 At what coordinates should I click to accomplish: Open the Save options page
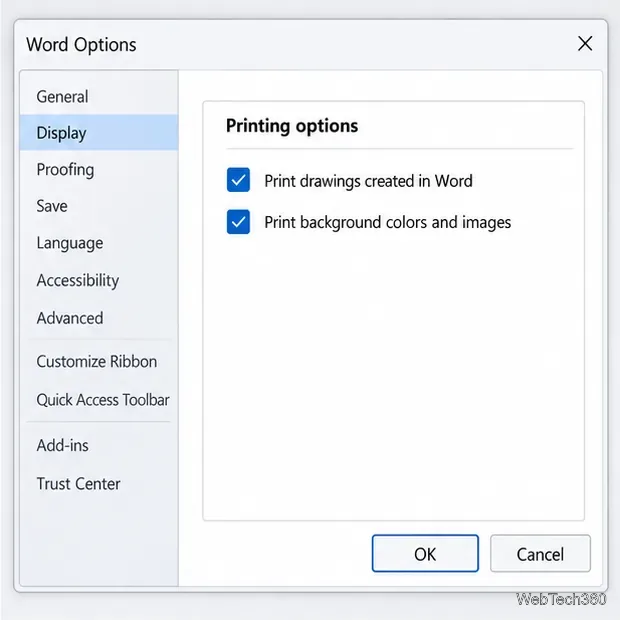pos(99,206)
